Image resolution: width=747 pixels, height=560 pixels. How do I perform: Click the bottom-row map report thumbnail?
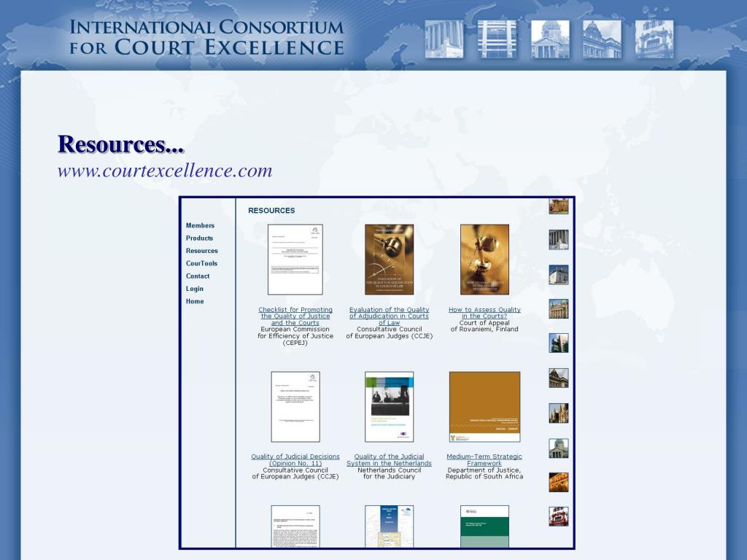tap(390, 526)
